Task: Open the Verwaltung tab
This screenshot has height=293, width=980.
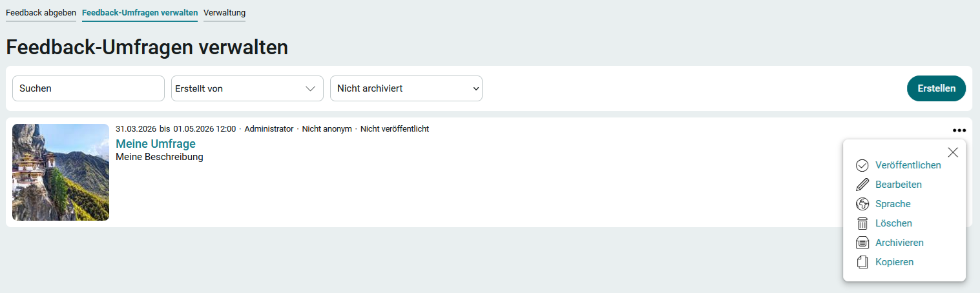Action: click(224, 12)
